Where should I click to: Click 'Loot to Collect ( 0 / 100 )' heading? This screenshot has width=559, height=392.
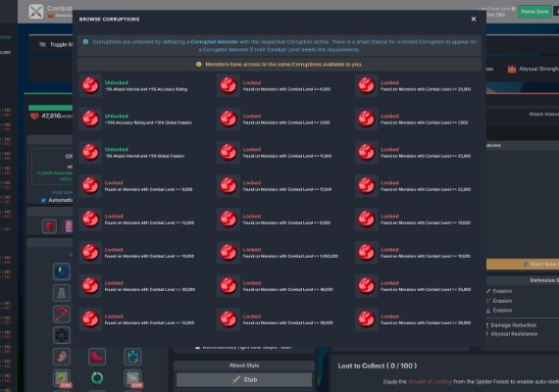tap(378, 366)
